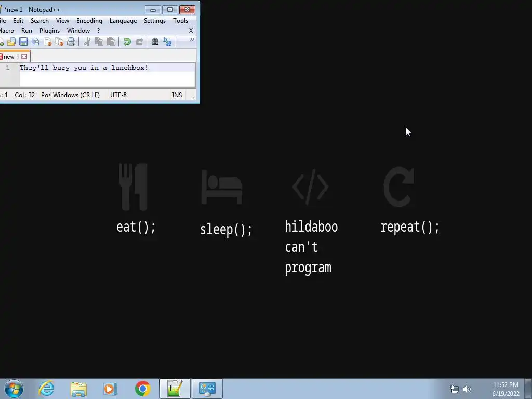Click in the text editing area
Image resolution: width=532 pixels, height=399 pixels.
107,75
